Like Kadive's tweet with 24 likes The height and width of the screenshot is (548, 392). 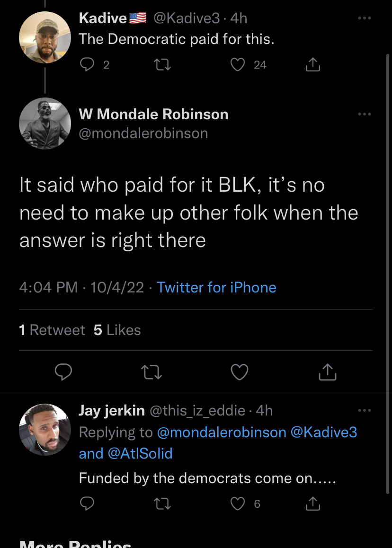click(238, 65)
